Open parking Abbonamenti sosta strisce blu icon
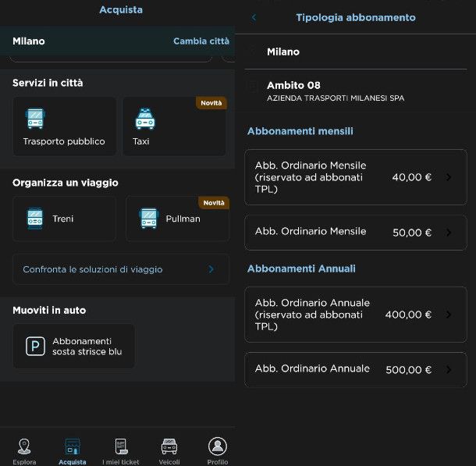This screenshot has height=466, width=476. tap(35, 347)
